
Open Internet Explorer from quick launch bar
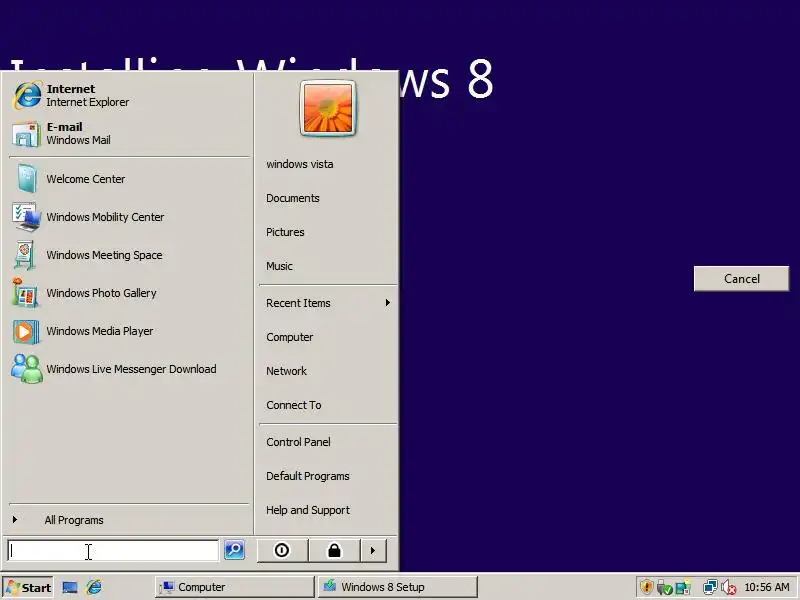[94, 587]
